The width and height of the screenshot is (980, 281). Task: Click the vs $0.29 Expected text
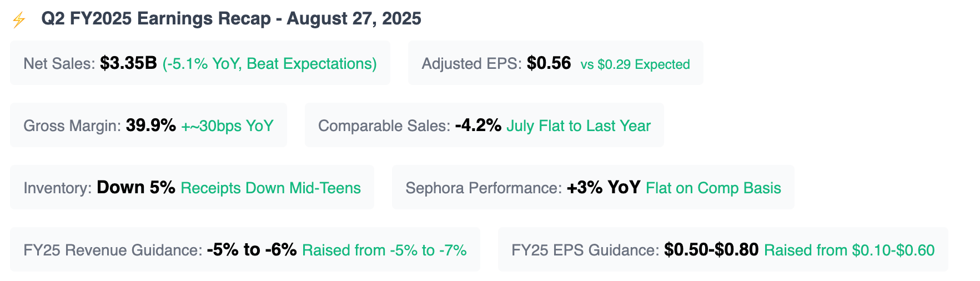click(635, 64)
